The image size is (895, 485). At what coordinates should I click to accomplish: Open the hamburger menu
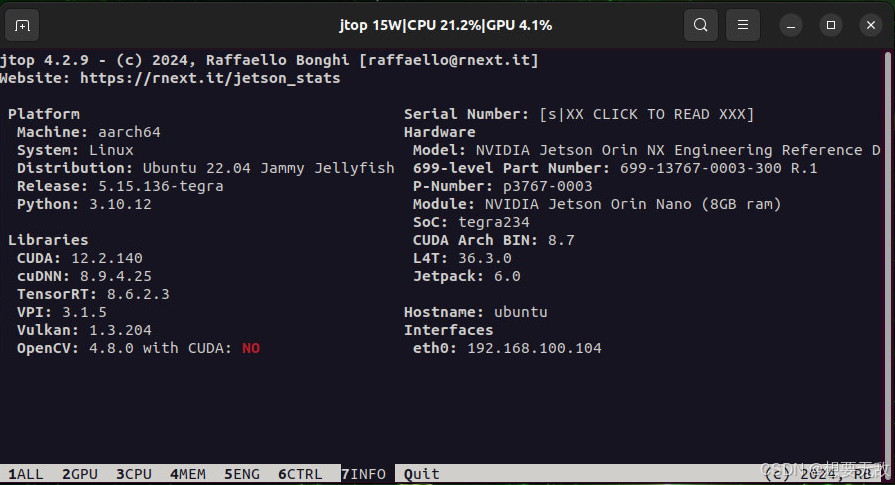click(743, 25)
